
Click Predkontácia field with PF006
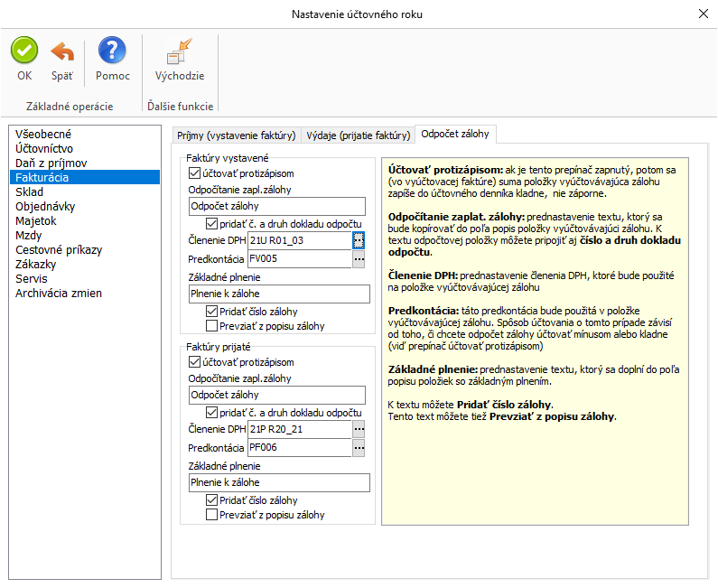(300, 447)
